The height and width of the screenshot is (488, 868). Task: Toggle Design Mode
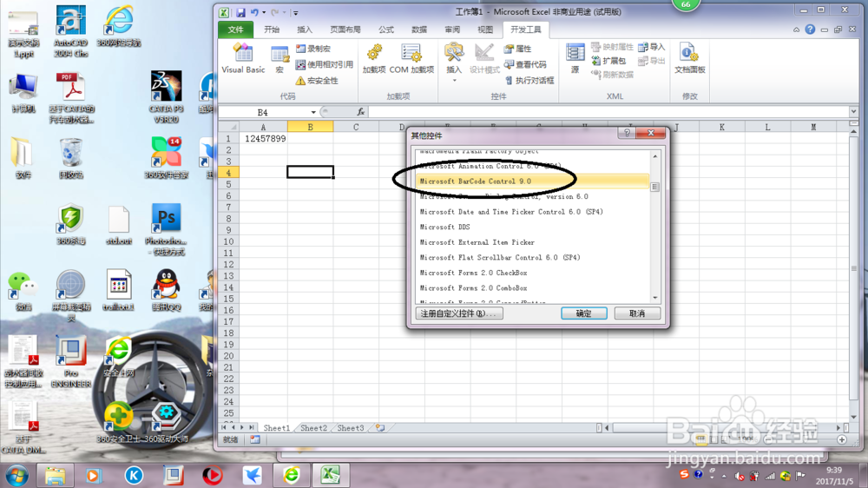[x=484, y=59]
